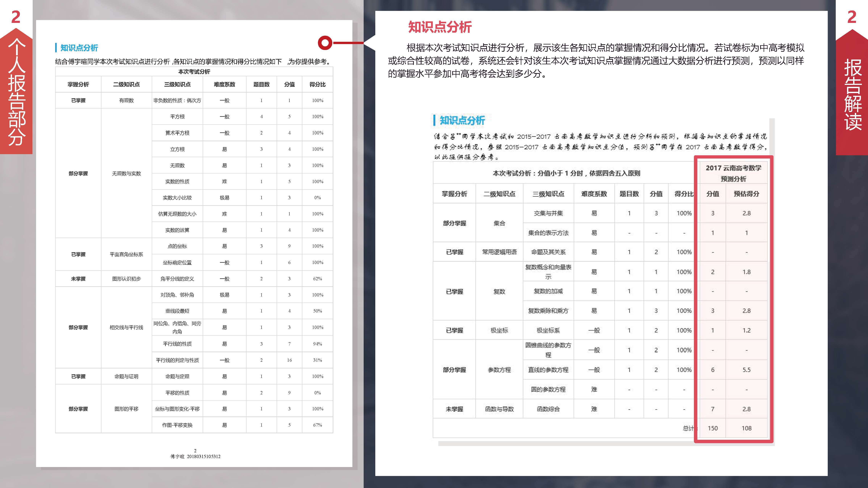The height and width of the screenshot is (488, 868).
Task: Click the 点的坐标 cell
Action: (x=177, y=246)
